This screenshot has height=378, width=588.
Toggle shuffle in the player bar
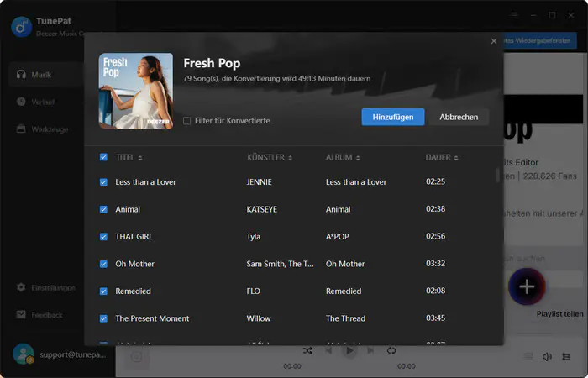coord(307,350)
